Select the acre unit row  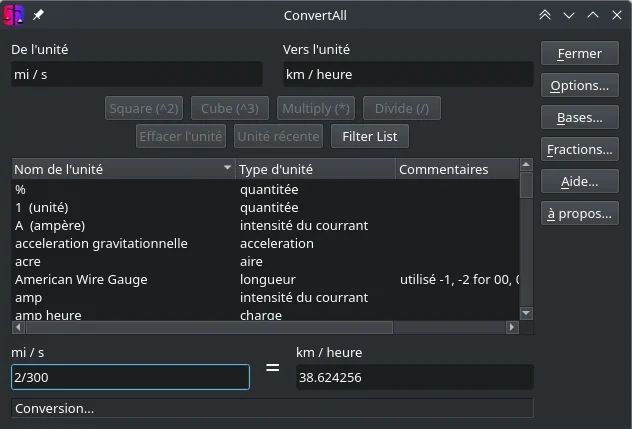pos(28,261)
